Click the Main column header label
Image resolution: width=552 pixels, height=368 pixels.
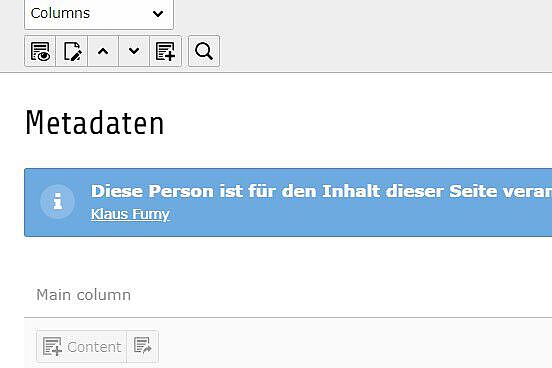point(83,295)
